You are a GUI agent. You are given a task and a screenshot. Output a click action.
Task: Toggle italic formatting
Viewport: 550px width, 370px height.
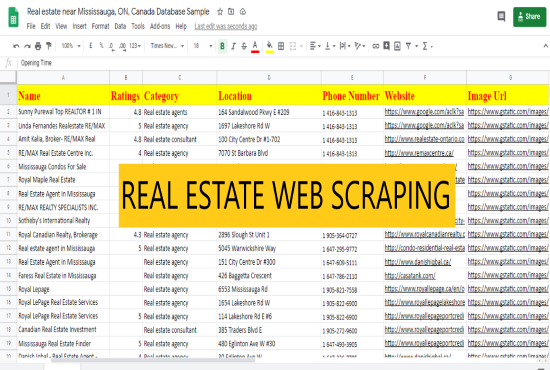point(233,46)
